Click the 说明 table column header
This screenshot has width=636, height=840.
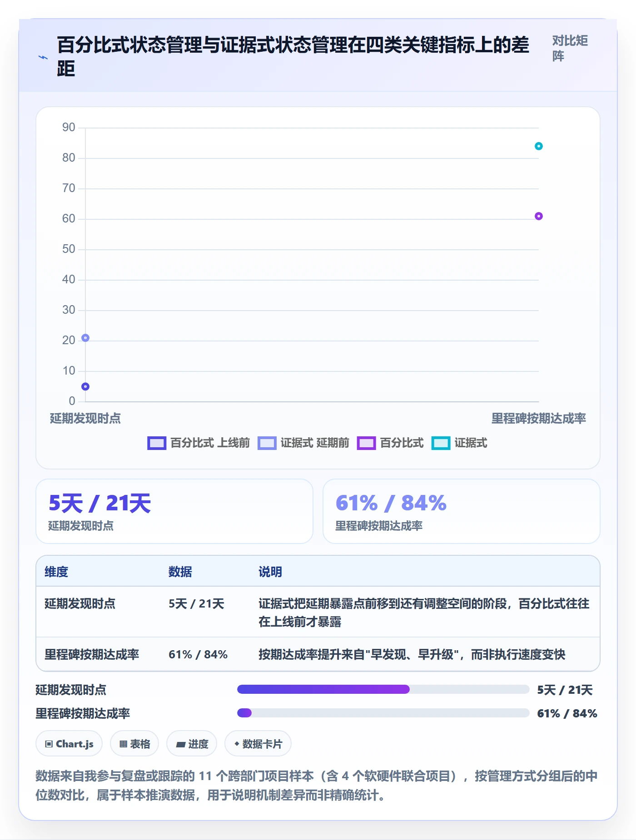(270, 572)
